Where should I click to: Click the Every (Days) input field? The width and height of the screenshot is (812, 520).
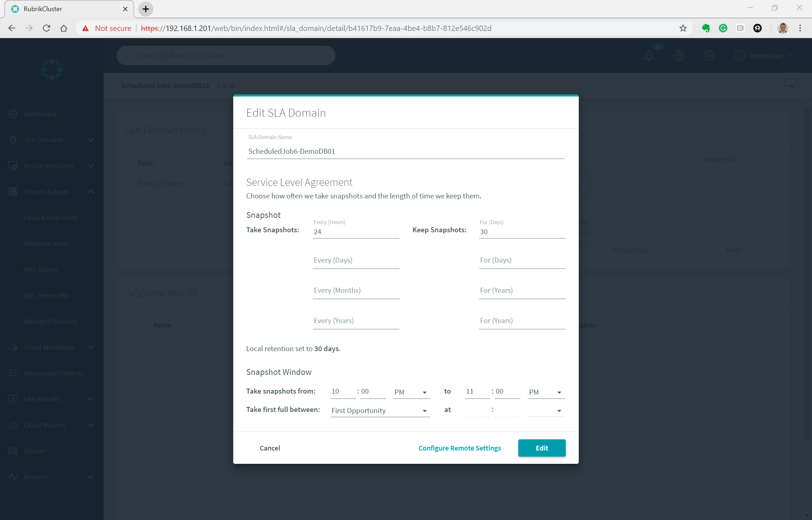tap(356, 260)
